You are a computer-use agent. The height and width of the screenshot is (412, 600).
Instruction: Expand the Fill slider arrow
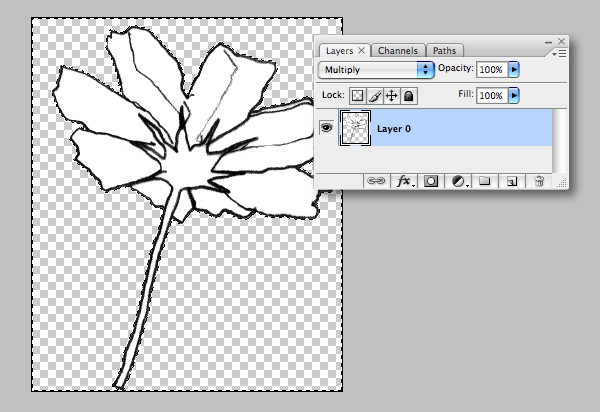pyautogui.click(x=514, y=96)
